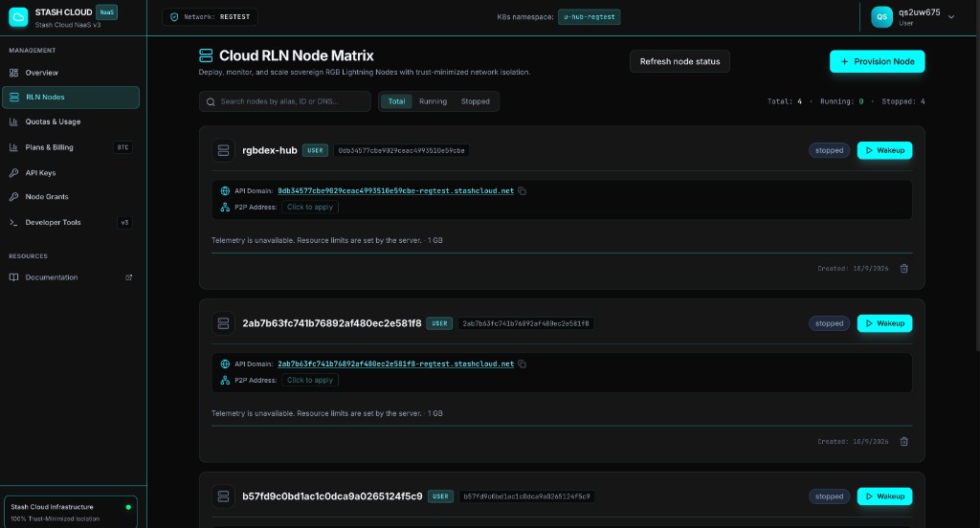Click the RLN Nodes server icon in sidebar
Screen dimensions: 980x528
[14, 98]
